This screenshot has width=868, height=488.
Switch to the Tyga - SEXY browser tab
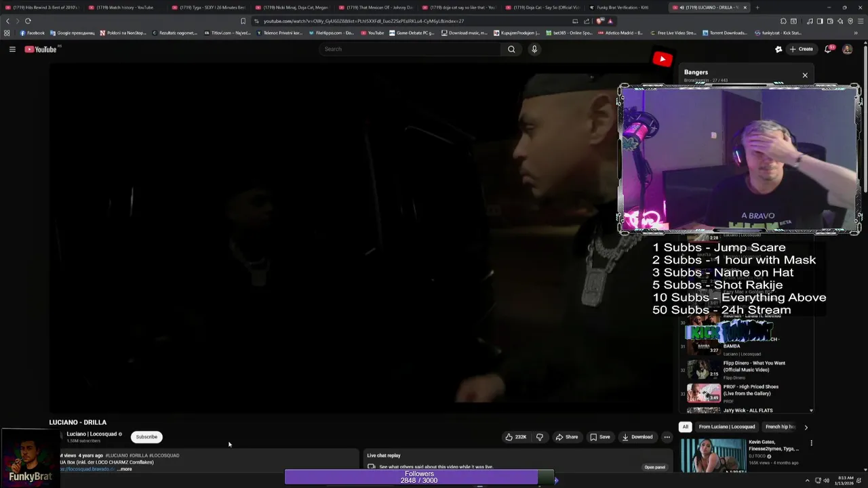click(210, 7)
